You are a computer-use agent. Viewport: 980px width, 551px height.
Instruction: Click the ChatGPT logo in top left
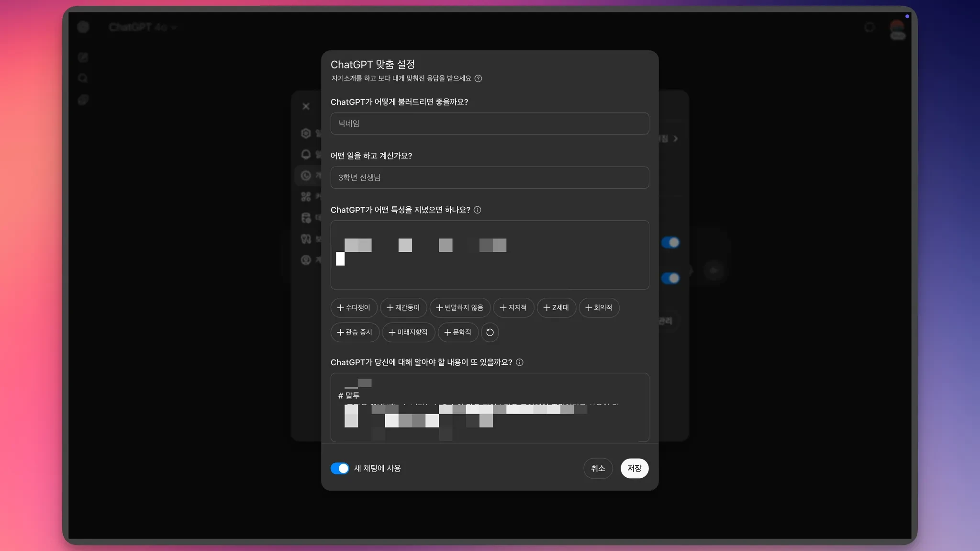pos(83,27)
